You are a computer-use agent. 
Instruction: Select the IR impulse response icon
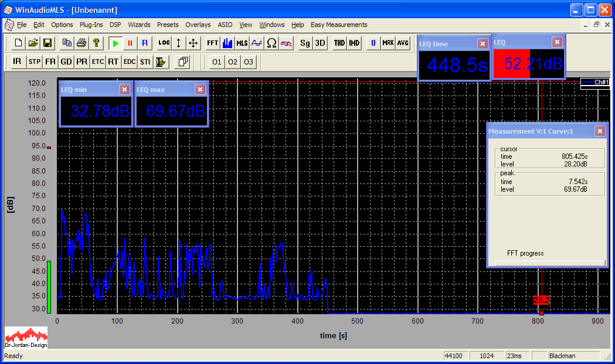[17, 62]
